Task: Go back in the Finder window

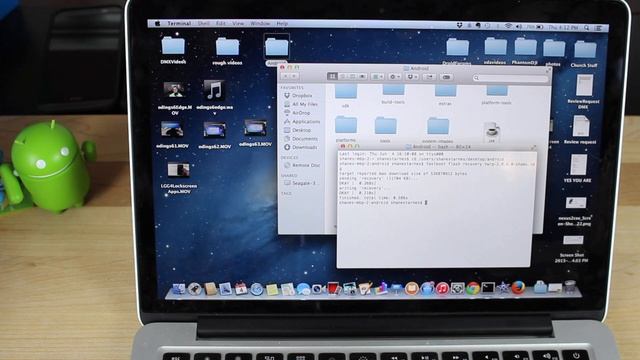Action: point(285,76)
